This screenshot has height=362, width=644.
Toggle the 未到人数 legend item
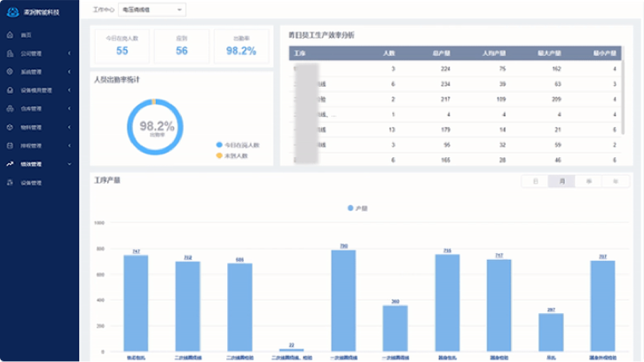[x=234, y=155]
